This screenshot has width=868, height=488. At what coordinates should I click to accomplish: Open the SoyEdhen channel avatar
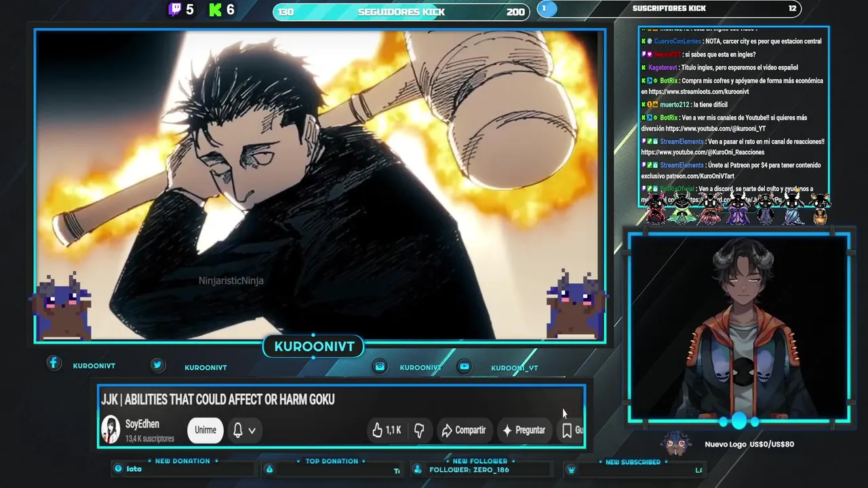coord(111,430)
